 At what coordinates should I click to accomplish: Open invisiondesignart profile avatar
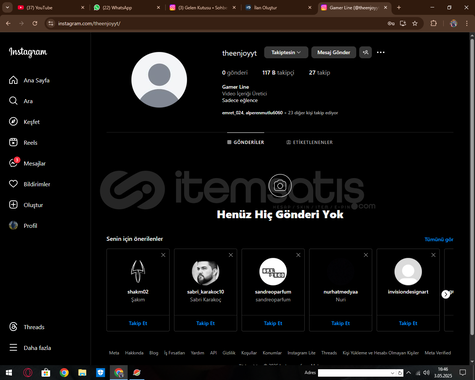click(408, 271)
